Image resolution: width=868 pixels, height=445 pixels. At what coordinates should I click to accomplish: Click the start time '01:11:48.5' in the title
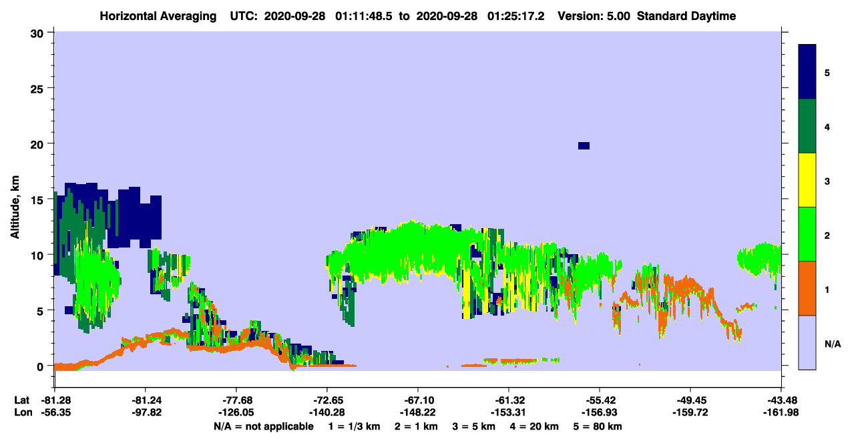[365, 16]
